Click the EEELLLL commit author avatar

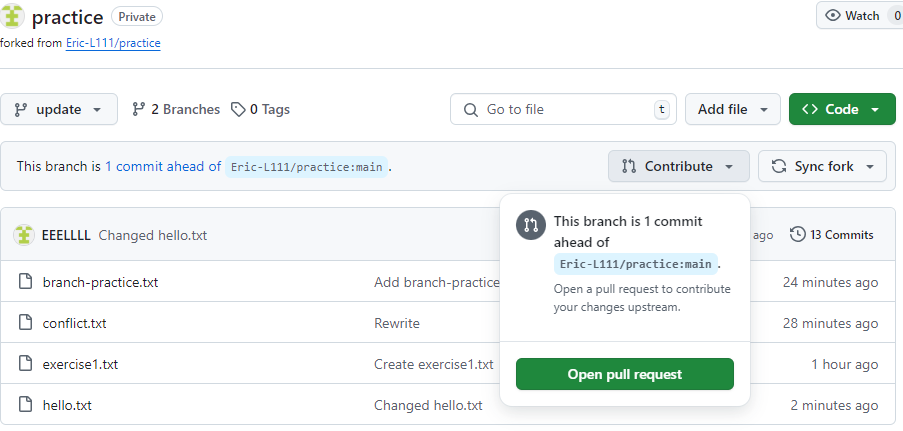tap(24, 235)
